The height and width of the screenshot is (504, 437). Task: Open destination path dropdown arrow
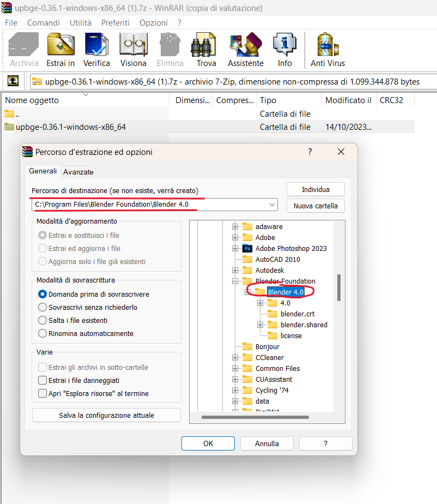272,205
